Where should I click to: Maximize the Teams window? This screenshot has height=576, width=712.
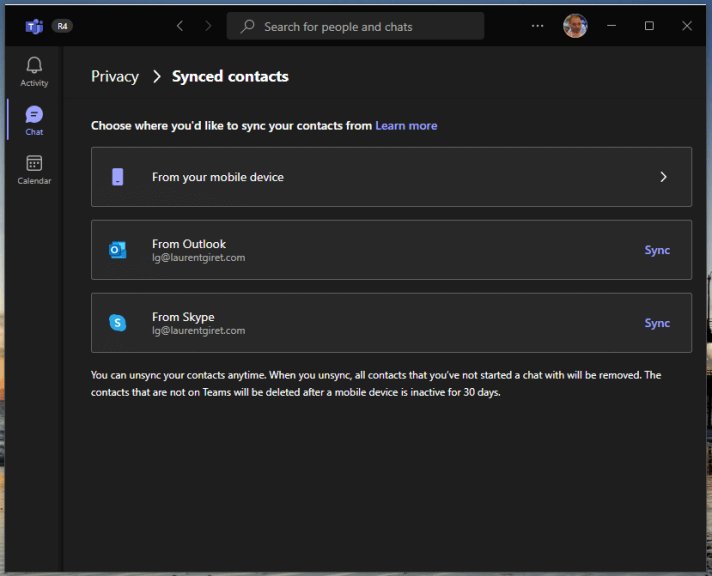[649, 26]
